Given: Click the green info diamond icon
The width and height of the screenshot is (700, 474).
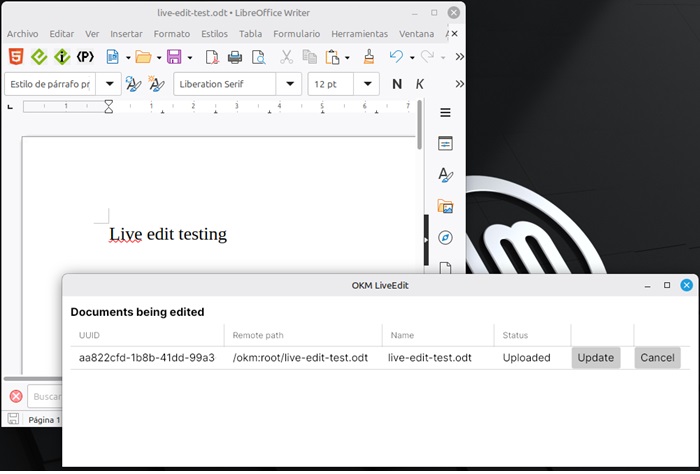Looking at the screenshot, I should click(x=62, y=57).
